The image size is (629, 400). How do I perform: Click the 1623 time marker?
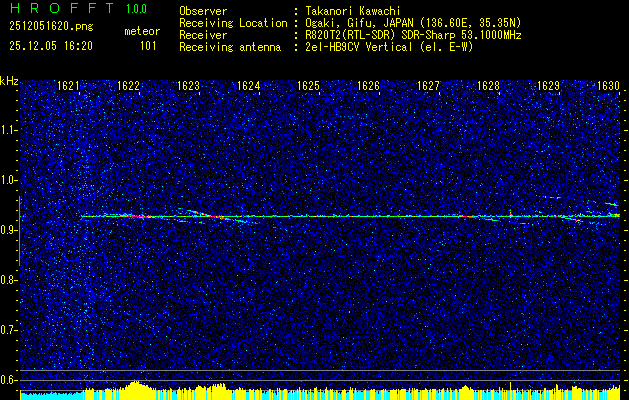tap(188, 86)
